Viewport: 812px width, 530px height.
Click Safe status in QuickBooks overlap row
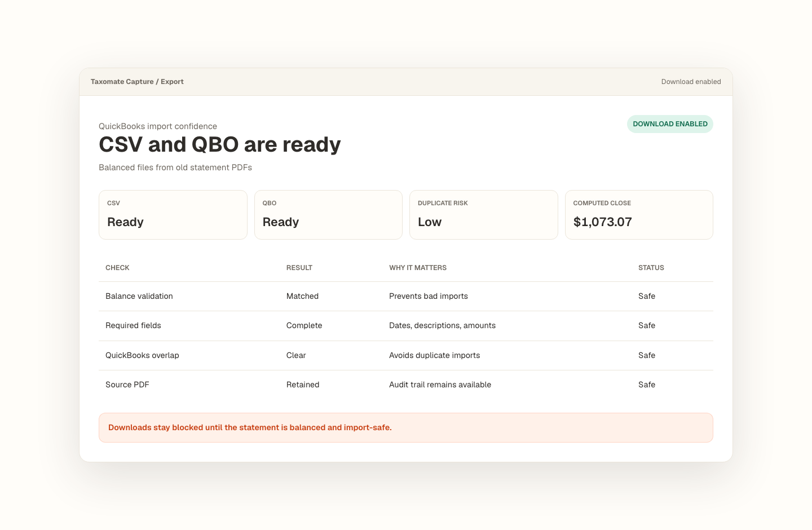pyautogui.click(x=647, y=355)
